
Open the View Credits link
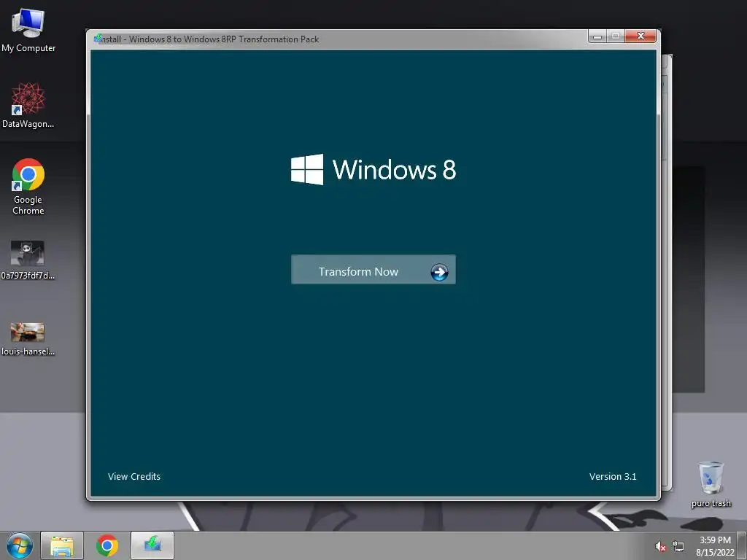point(134,476)
